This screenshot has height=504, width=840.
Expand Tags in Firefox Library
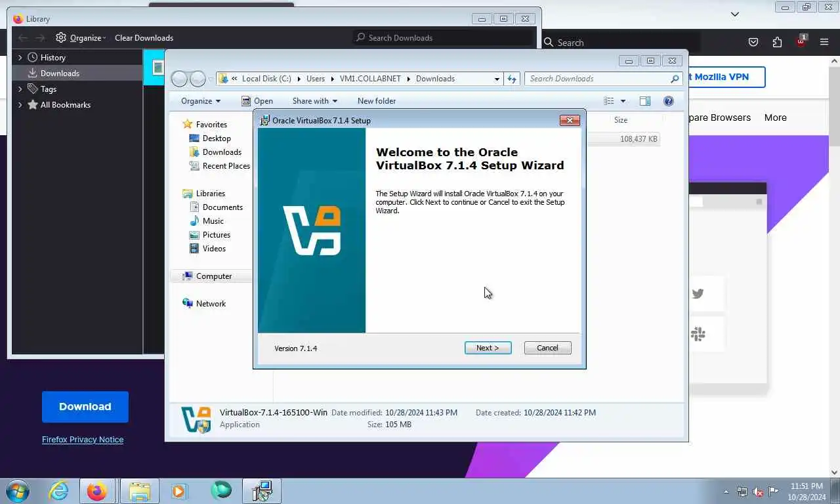coord(20,89)
